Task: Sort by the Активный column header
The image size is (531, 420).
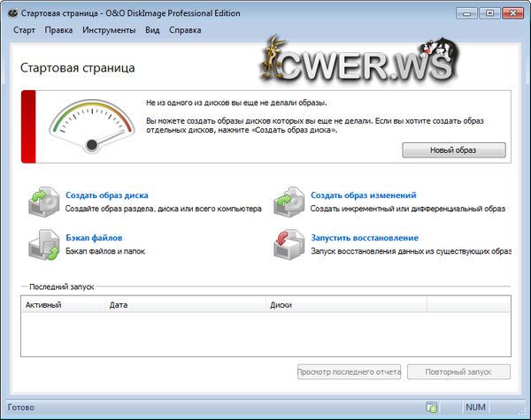Action: pos(64,305)
